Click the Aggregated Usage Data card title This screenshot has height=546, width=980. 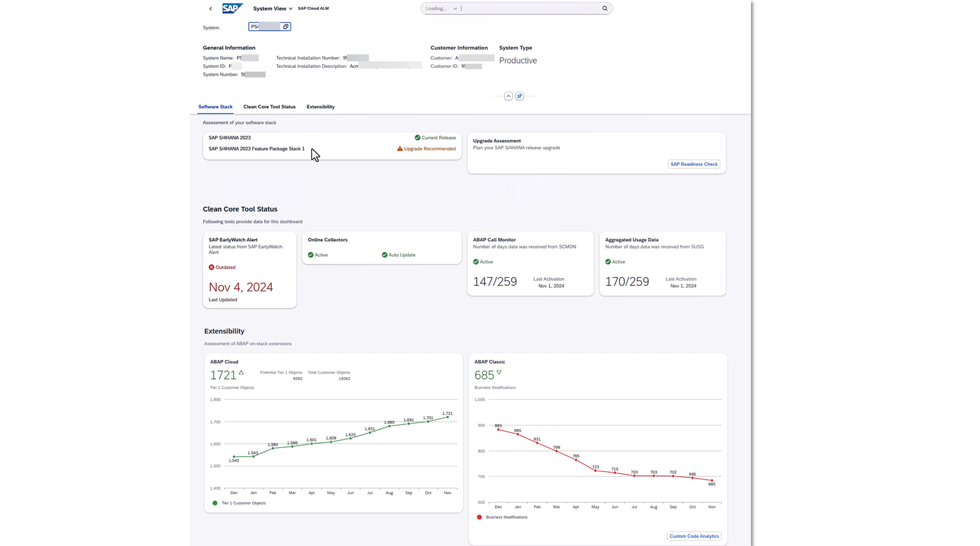[631, 240]
